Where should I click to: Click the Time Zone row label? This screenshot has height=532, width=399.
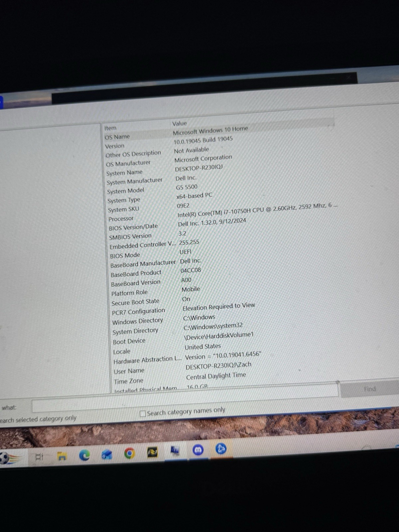[x=129, y=381]
